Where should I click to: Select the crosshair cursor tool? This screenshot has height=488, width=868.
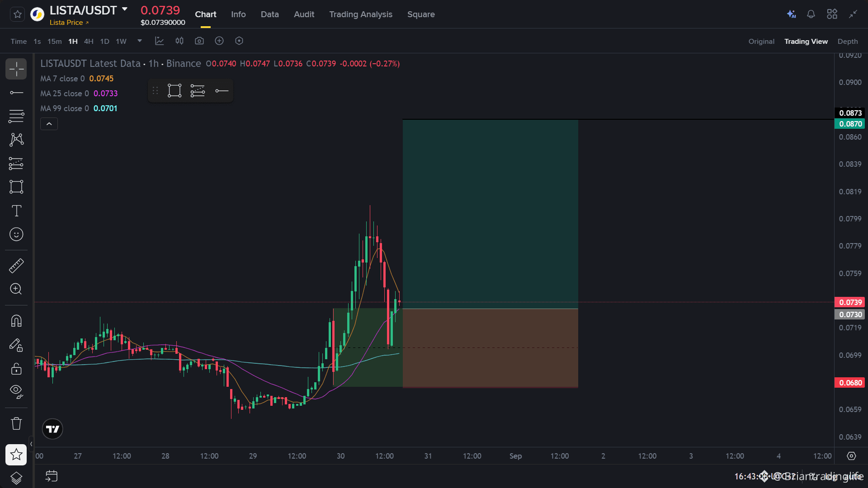(x=16, y=69)
